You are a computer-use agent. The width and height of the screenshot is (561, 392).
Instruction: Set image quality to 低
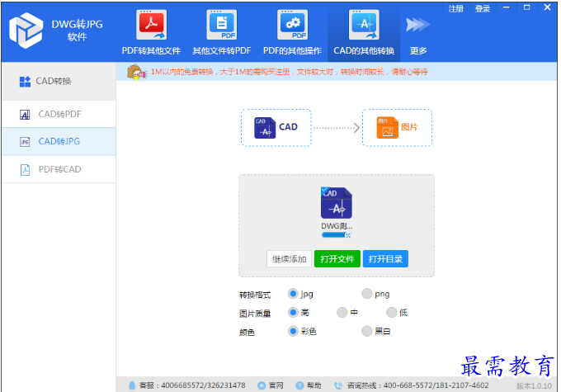[x=392, y=313]
